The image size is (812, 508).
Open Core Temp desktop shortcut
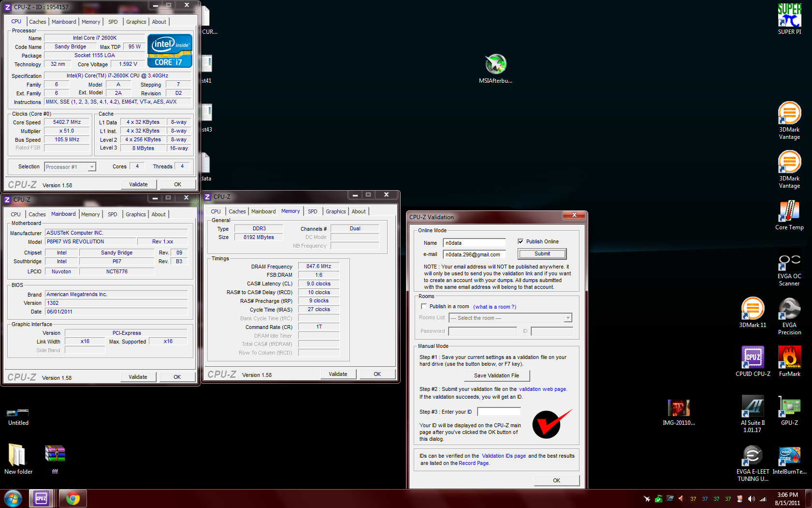tap(789, 215)
